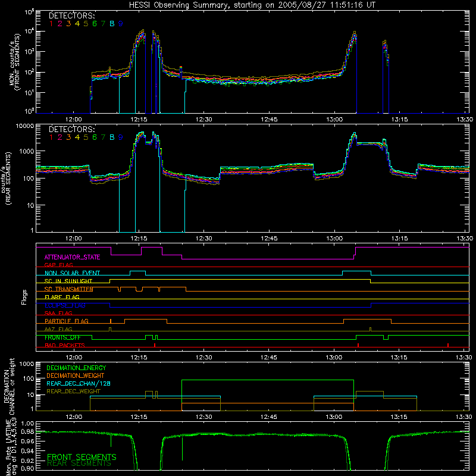Click the DECIMATION_WEIGHT legend entry

click(76, 376)
